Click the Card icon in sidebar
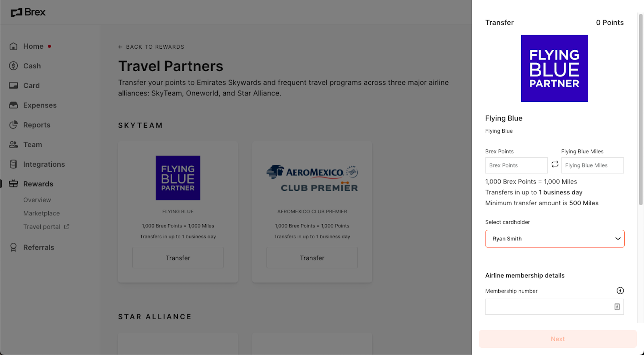Viewport: 644px width, 355px height. tap(13, 85)
